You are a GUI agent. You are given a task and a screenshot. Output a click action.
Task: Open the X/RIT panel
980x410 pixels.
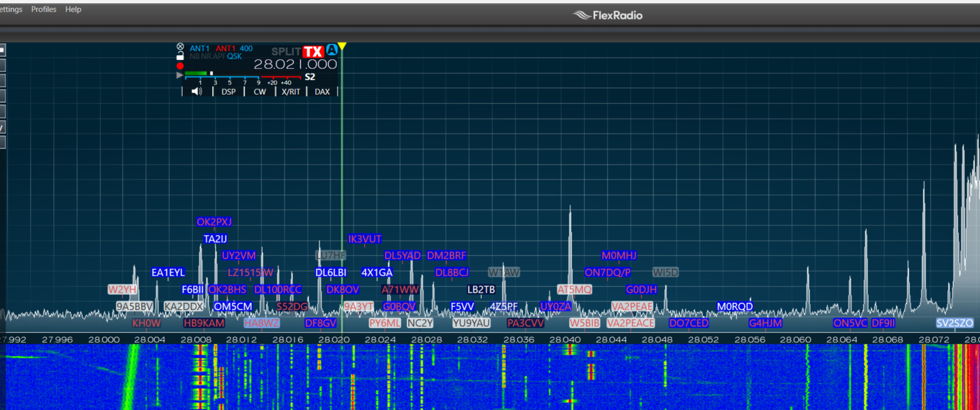(291, 92)
